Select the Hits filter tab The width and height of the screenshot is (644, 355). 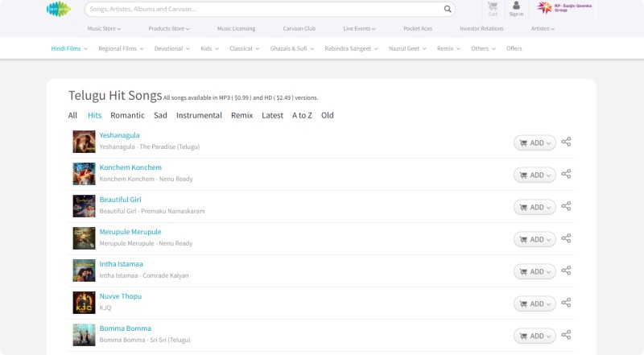tap(94, 115)
